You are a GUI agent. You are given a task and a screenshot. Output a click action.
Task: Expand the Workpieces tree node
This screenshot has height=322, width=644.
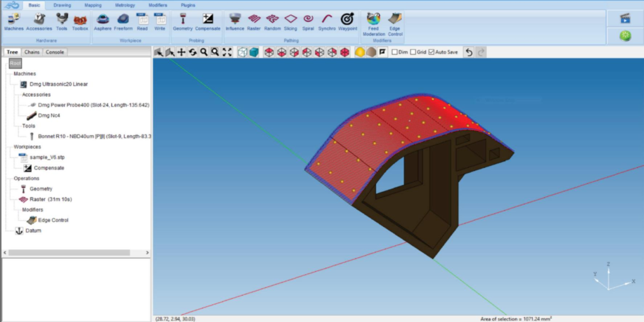(x=27, y=147)
